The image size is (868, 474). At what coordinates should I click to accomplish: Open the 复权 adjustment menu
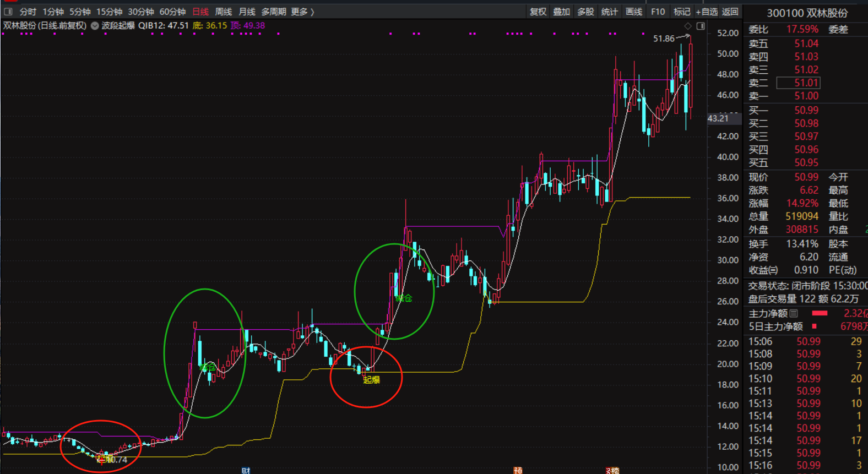click(x=538, y=12)
